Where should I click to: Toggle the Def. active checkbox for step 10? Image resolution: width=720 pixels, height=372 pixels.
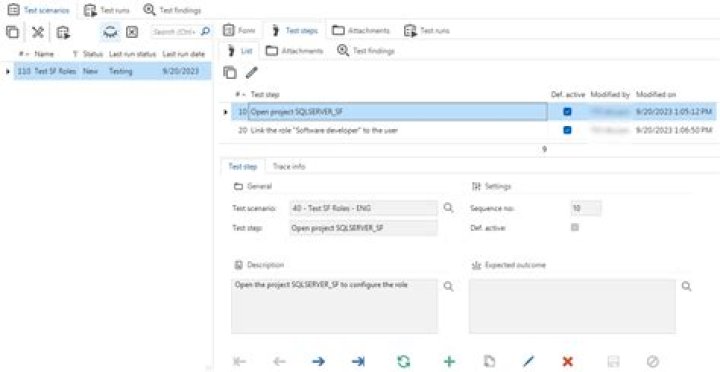coord(568,112)
